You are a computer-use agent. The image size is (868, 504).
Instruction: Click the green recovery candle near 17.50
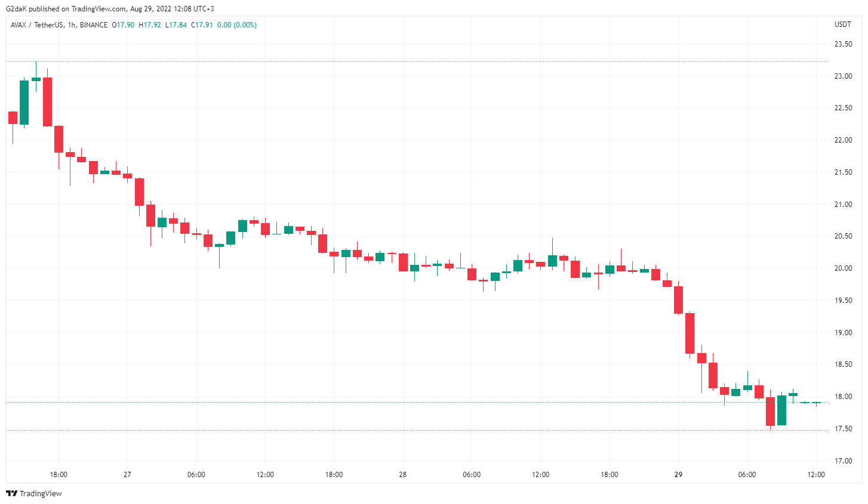(781, 410)
